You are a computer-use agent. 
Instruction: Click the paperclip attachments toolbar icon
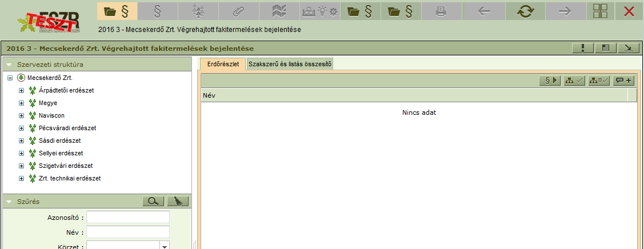[239, 11]
